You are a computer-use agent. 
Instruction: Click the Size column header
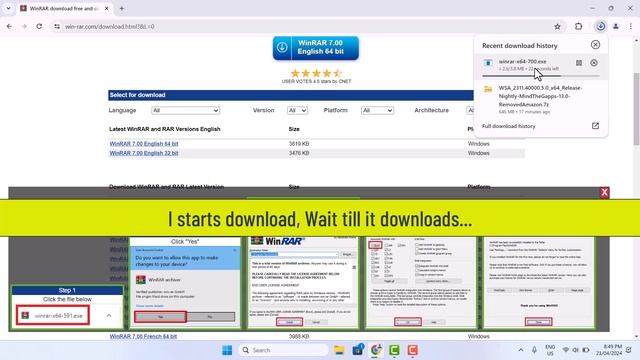(x=294, y=129)
